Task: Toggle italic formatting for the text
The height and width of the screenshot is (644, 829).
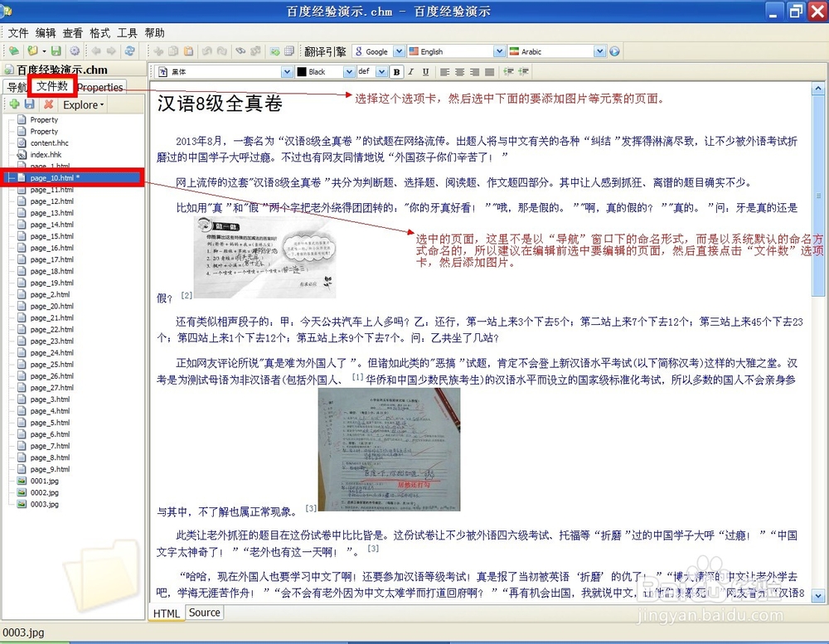Action: (411, 72)
